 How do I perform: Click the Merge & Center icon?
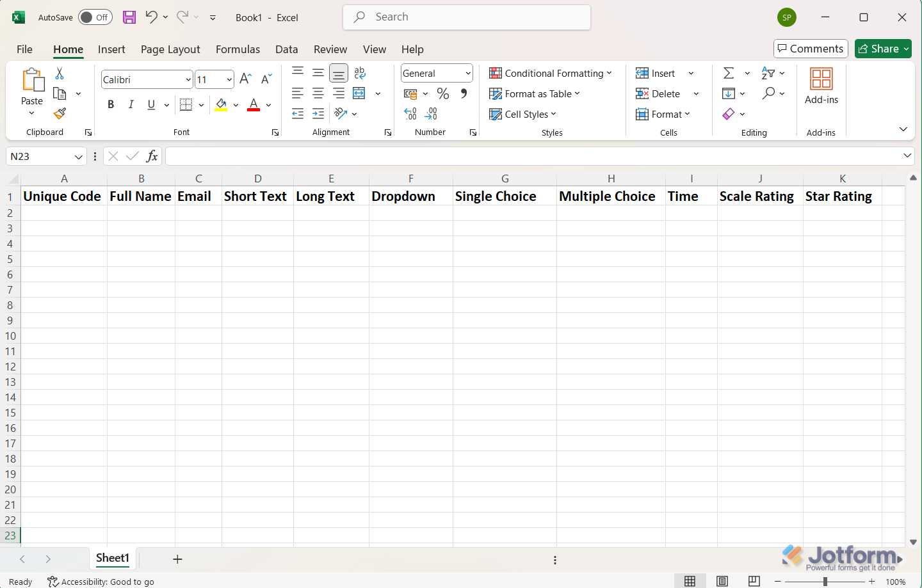click(359, 93)
